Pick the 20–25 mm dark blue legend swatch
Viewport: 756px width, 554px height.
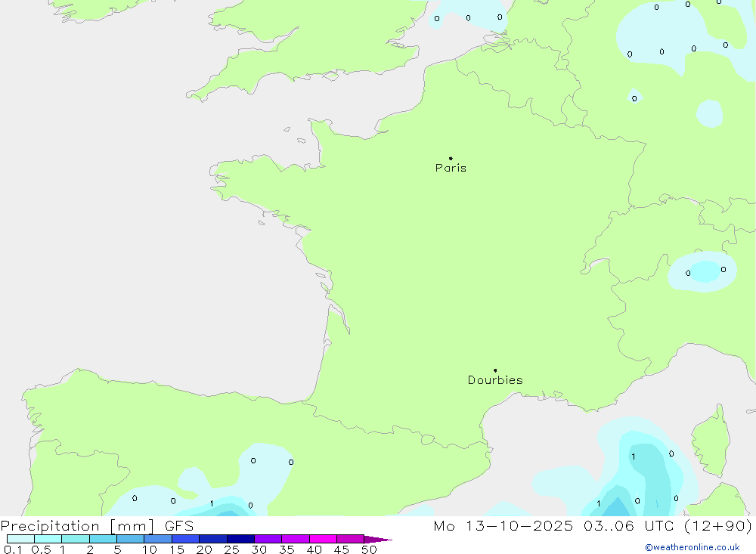click(213, 539)
